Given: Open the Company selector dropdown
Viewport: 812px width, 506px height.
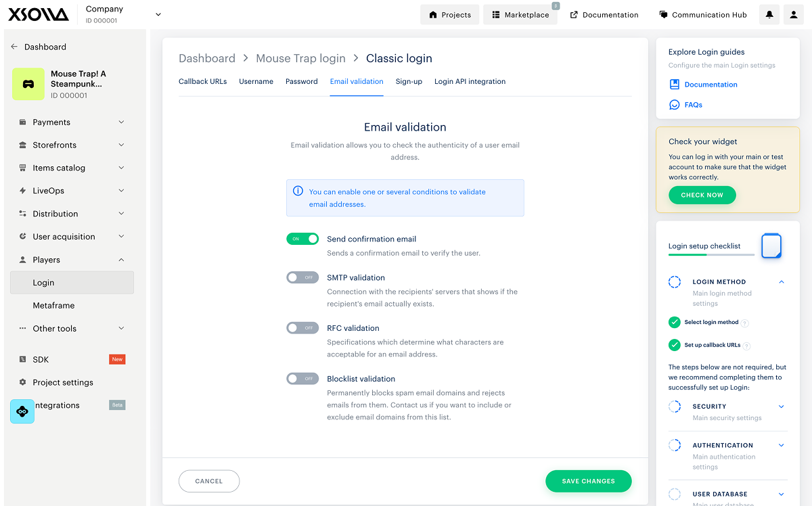Looking at the screenshot, I should coord(158,14).
